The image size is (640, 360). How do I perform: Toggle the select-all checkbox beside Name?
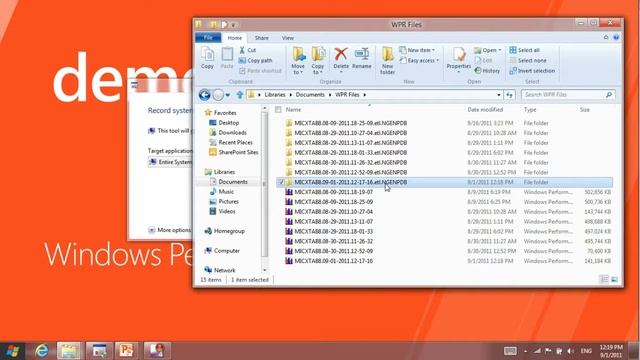pyautogui.click(x=278, y=110)
